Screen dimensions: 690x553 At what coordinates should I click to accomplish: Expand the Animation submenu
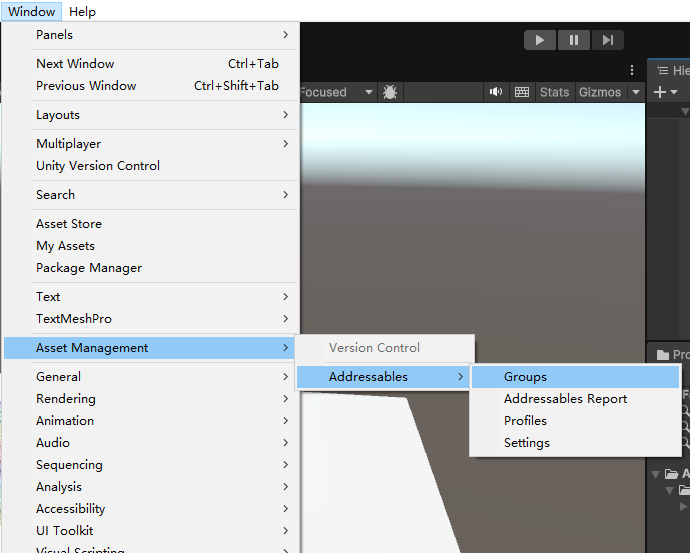(150, 421)
